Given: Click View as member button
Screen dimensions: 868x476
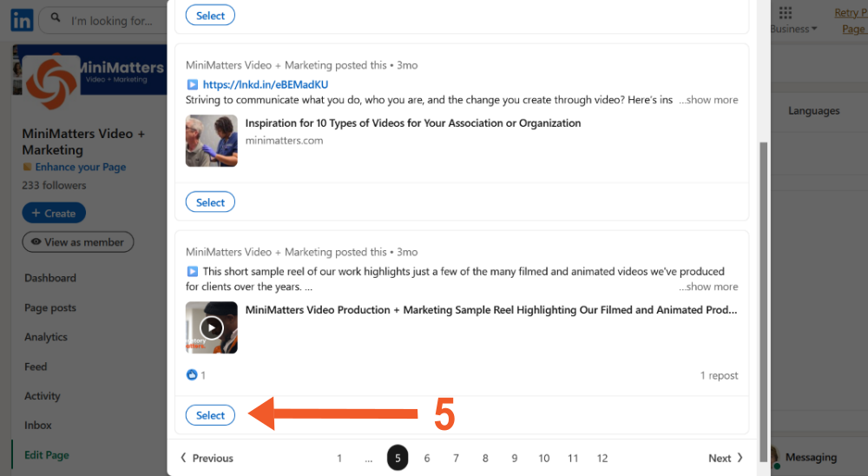Looking at the screenshot, I should 77,242.
